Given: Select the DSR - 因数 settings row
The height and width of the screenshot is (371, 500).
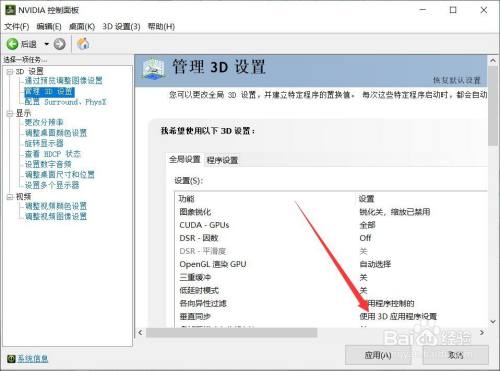Looking at the screenshot, I should [x=331, y=238].
